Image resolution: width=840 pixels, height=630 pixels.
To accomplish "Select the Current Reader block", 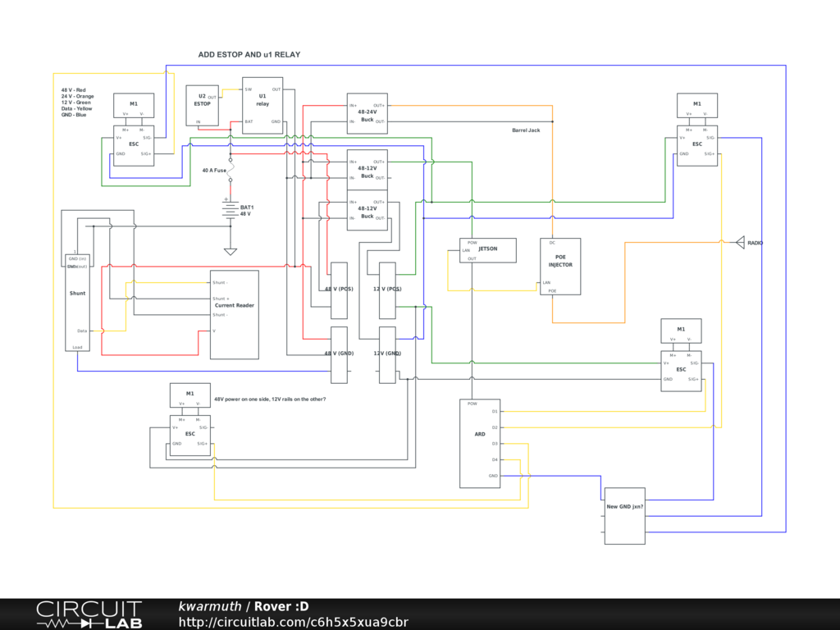I will coord(235,314).
